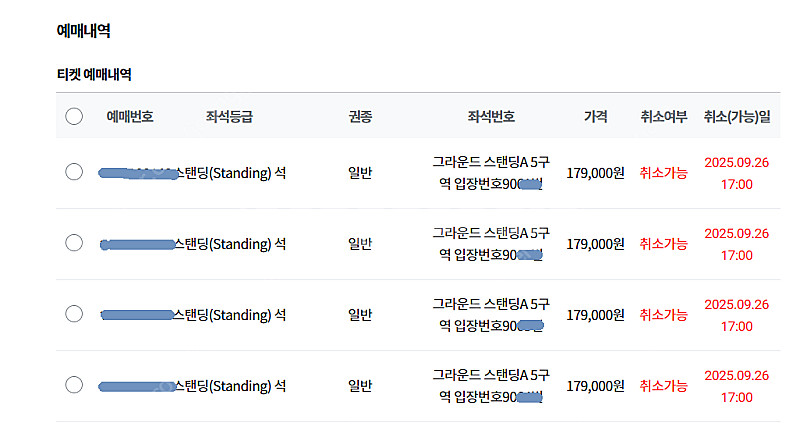Select the second ticket row's radio button
The height and width of the screenshot is (437, 800).
pos(74,243)
